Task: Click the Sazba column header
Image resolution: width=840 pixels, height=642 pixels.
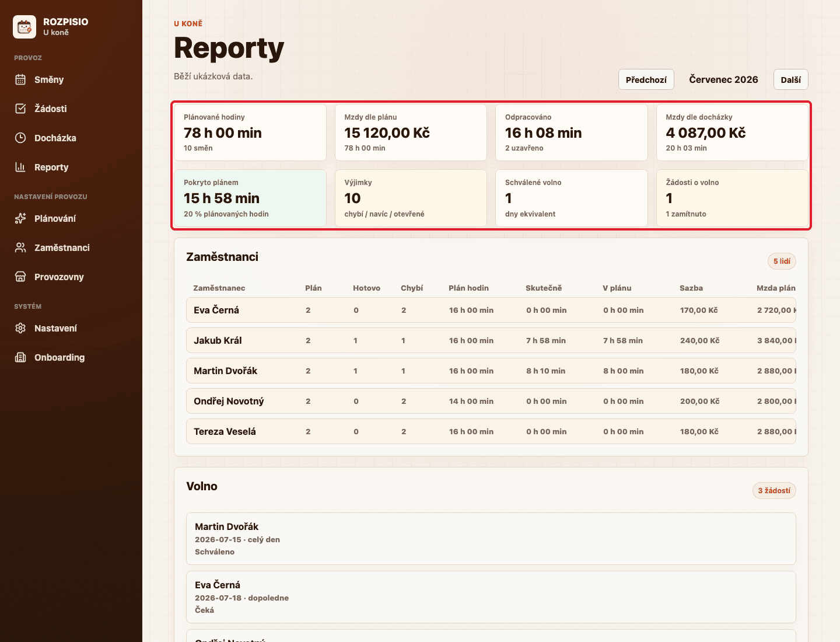Action: point(691,288)
